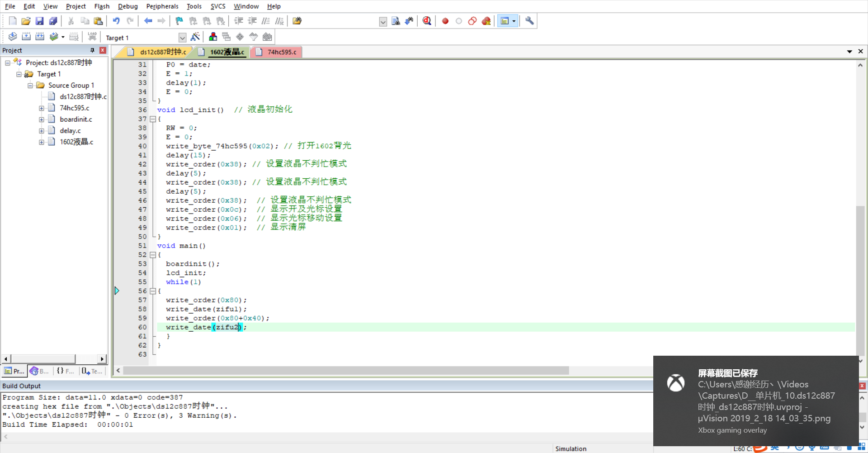
Task: Click the Download LOAD icon
Action: 92,37
